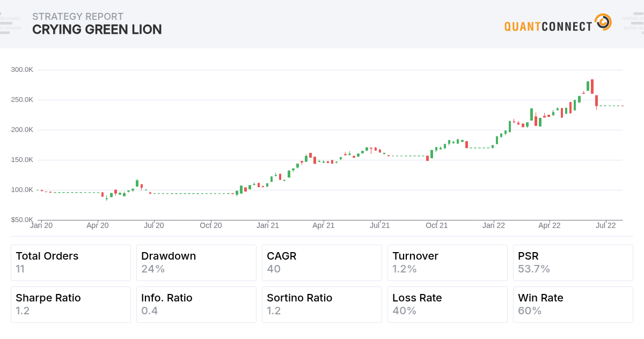Click the tallest red candlestick near peak

click(x=592, y=86)
